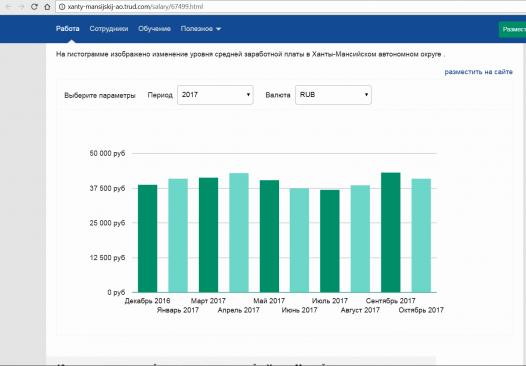Open the Обучение menu tab
Image resolution: width=526 pixels, height=366 pixels.
pyautogui.click(x=154, y=29)
